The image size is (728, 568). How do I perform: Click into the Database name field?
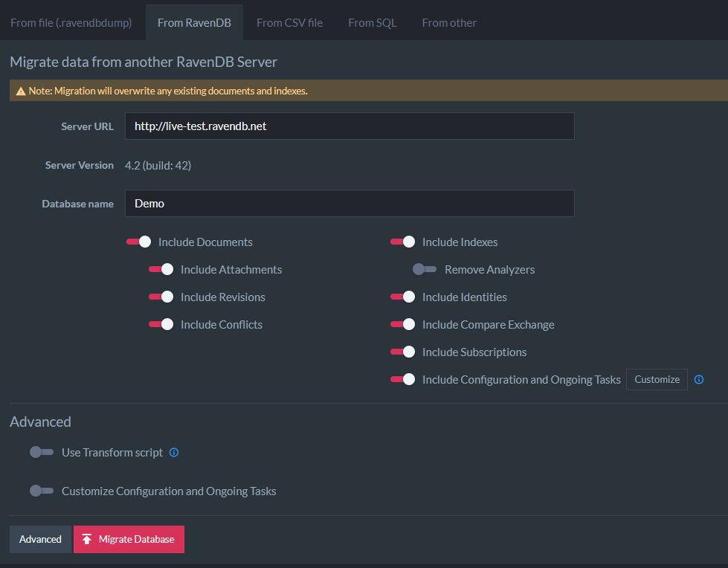coord(349,203)
